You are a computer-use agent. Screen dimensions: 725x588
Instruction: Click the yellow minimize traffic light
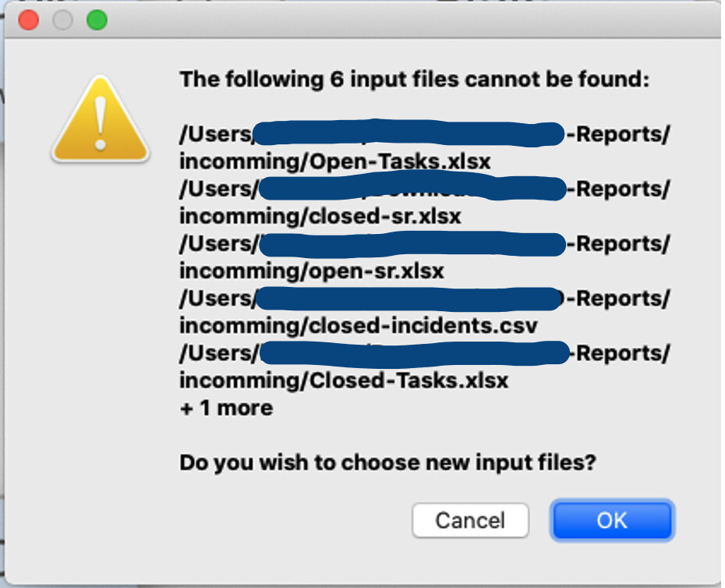62,20
